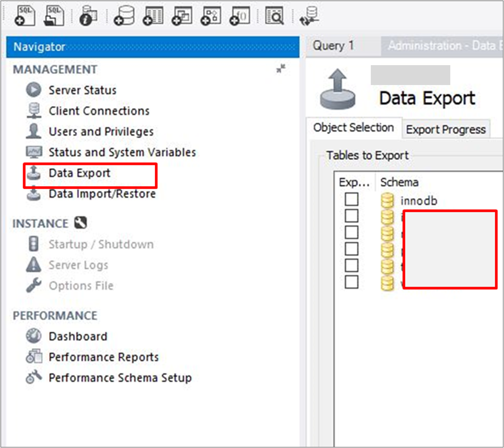This screenshot has width=504, height=448.
Task: Reconnect to DBMS toolbar icon
Action: tap(309, 15)
